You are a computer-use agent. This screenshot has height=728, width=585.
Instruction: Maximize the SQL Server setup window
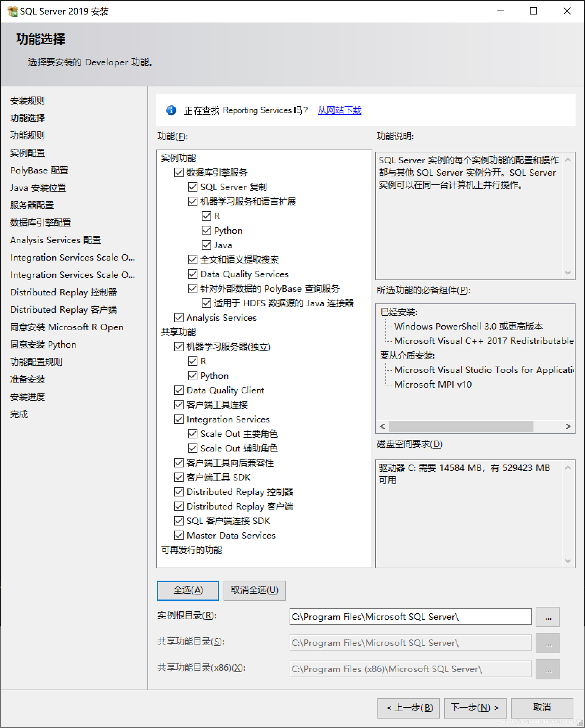533,11
